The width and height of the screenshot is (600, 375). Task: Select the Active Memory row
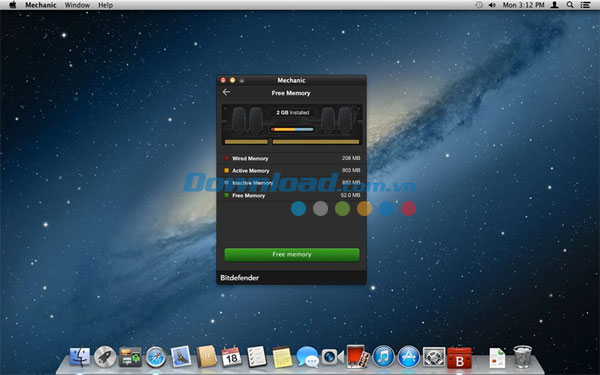tap(292, 170)
